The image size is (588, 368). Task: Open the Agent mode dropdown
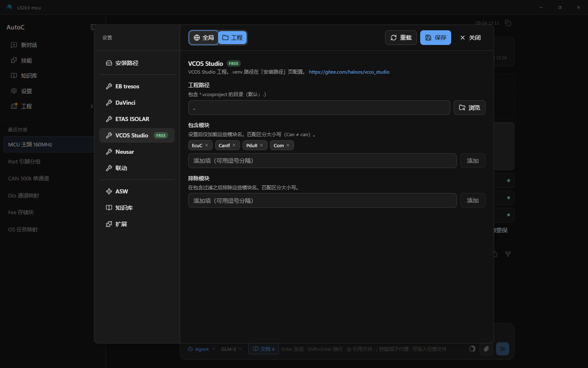(201, 349)
